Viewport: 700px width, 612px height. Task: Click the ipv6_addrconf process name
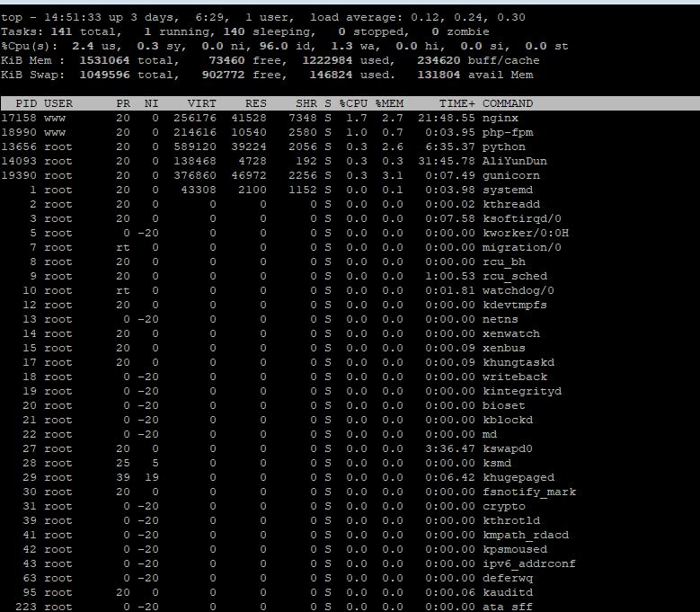pyautogui.click(x=528, y=563)
